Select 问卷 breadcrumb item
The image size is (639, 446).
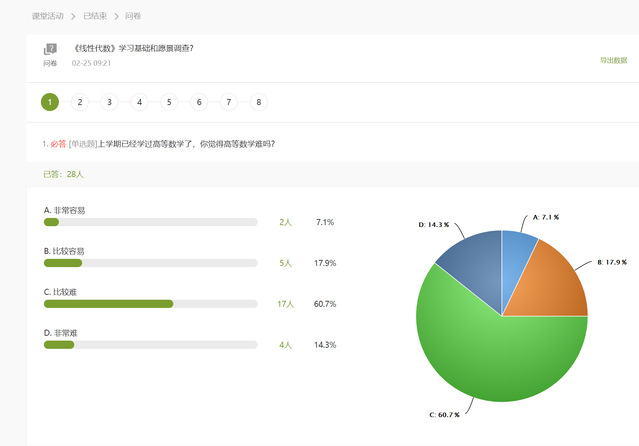point(133,16)
